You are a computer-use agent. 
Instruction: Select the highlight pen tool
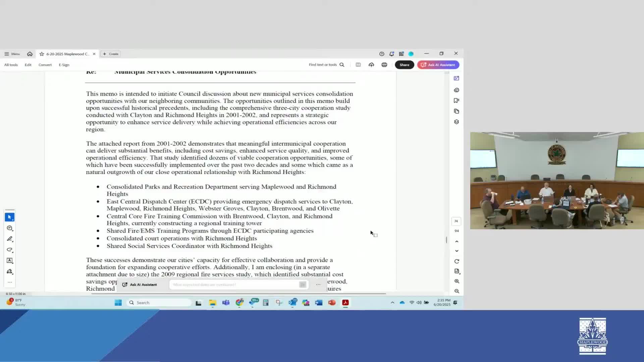pos(9,239)
